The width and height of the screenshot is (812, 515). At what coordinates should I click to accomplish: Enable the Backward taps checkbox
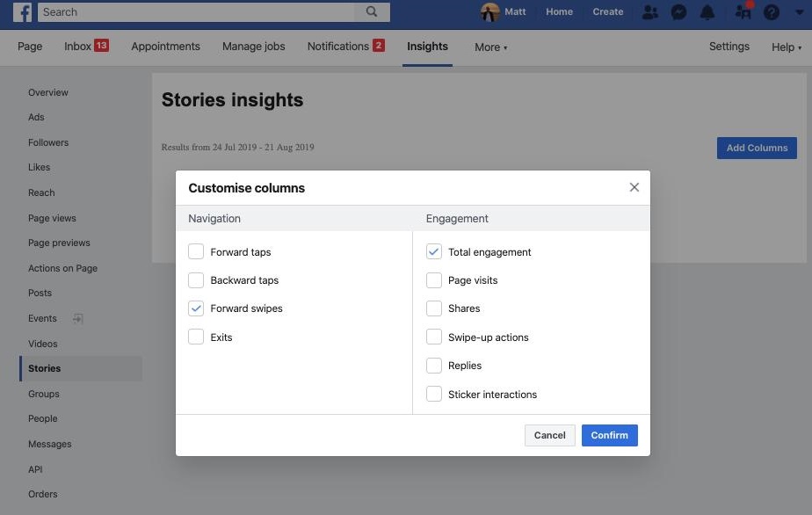click(x=196, y=279)
